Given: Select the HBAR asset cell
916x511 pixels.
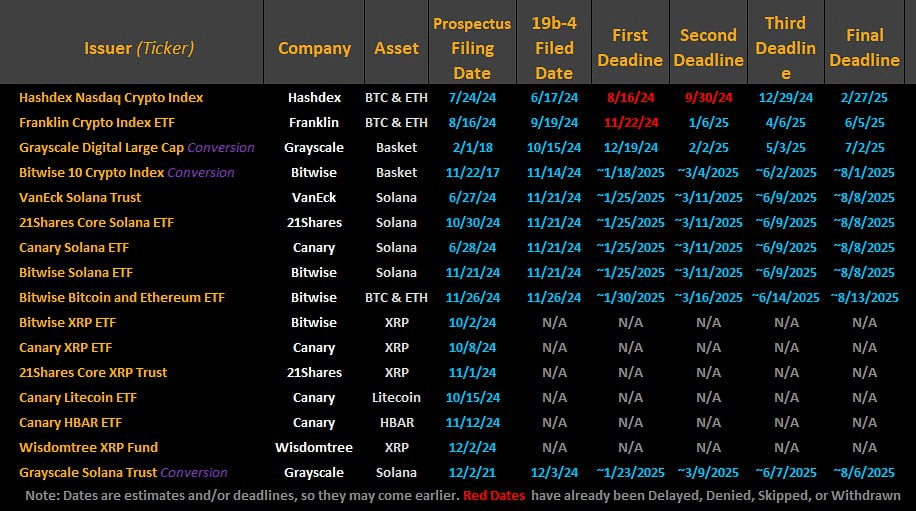Looking at the screenshot, I should pos(397,423).
